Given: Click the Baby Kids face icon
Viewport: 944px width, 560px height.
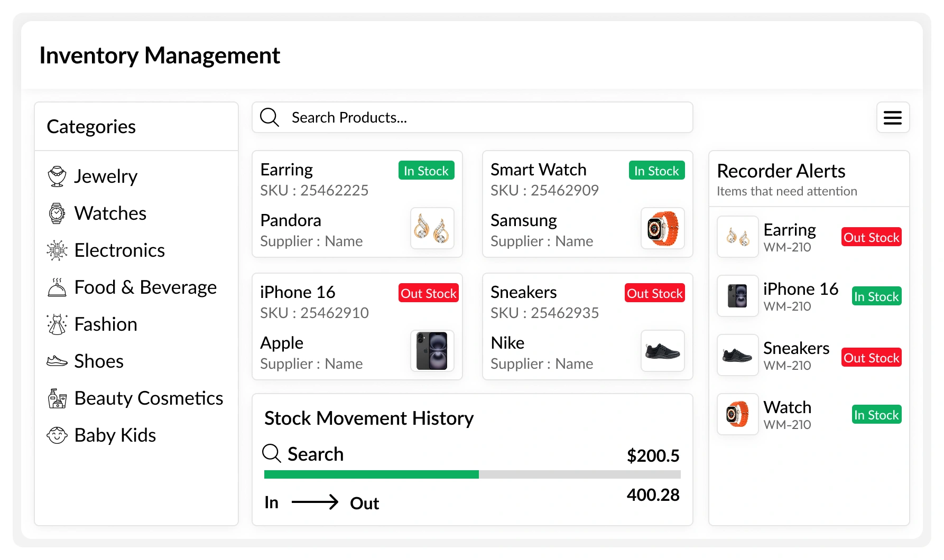Looking at the screenshot, I should [57, 435].
